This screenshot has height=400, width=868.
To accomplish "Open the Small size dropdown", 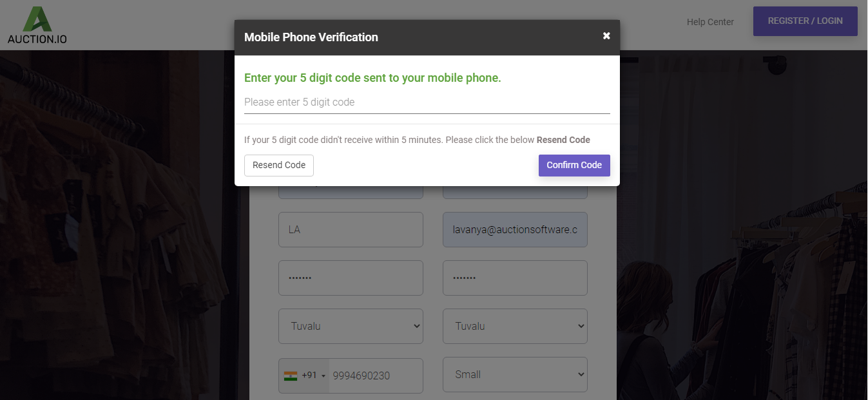I will (x=515, y=374).
